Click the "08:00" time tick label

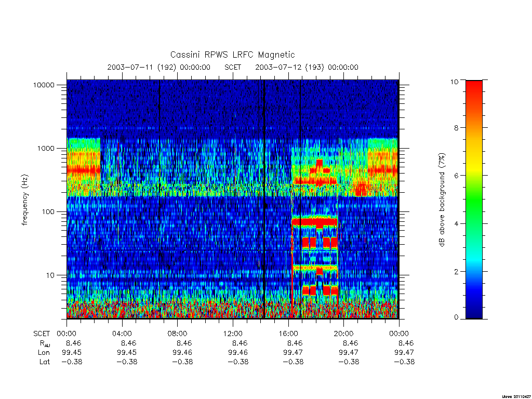(177, 334)
